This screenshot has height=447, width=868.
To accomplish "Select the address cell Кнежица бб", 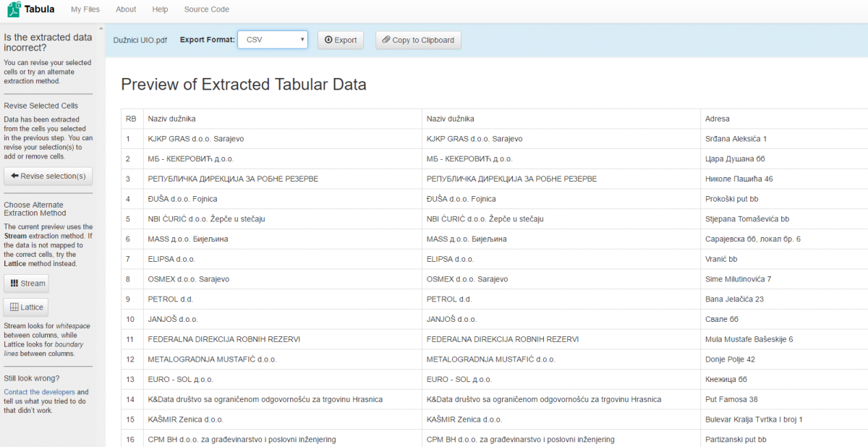I will tap(784, 380).
